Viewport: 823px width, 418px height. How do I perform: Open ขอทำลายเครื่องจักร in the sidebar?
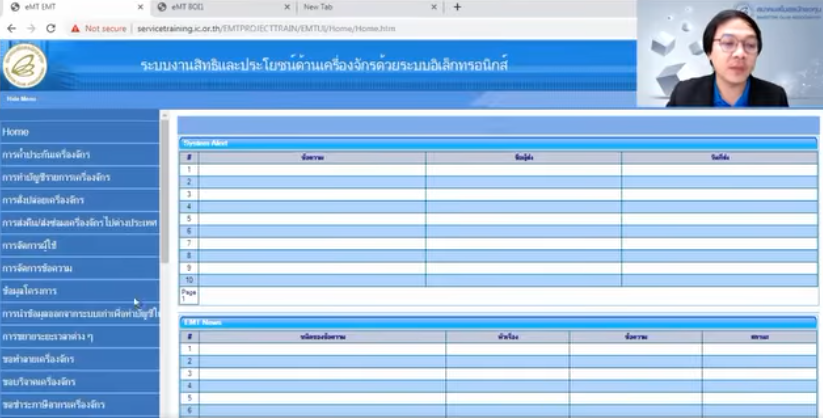click(x=80, y=359)
